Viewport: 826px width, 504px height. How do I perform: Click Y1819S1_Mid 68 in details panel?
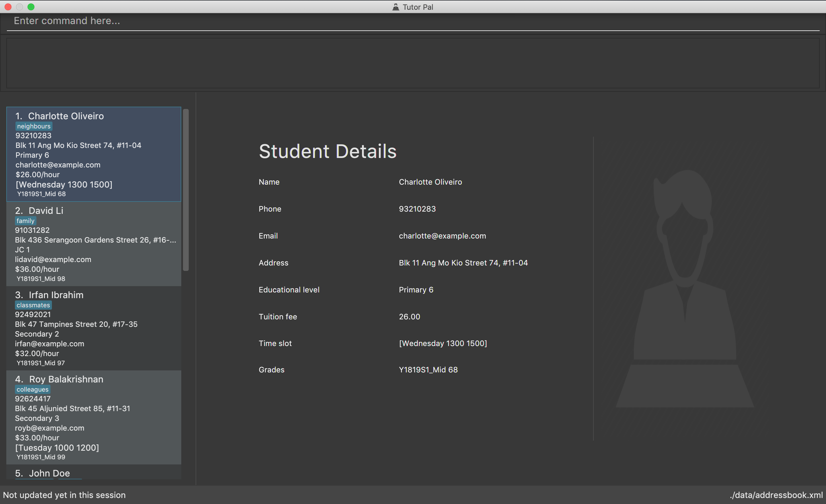[x=428, y=370]
